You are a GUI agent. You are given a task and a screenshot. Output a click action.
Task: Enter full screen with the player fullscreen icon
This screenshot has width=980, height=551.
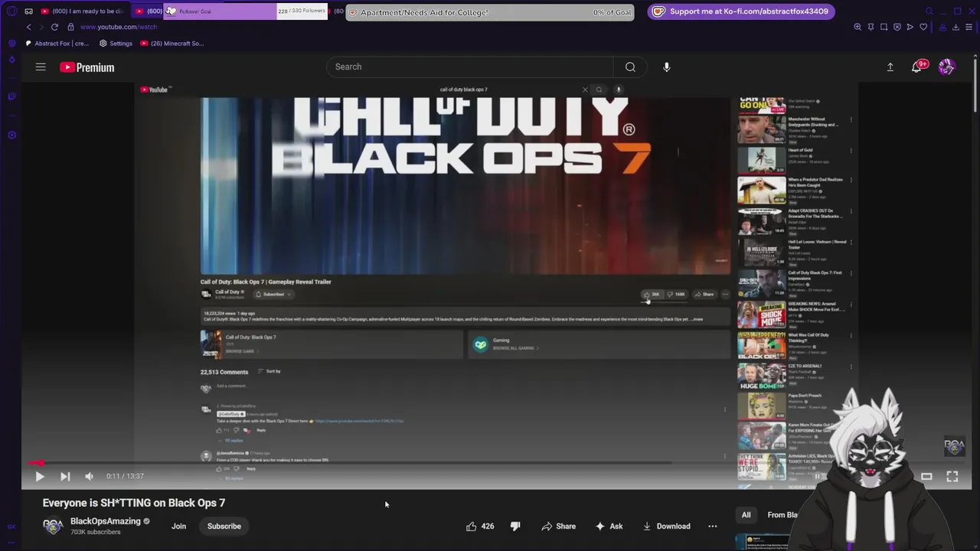pos(952,476)
